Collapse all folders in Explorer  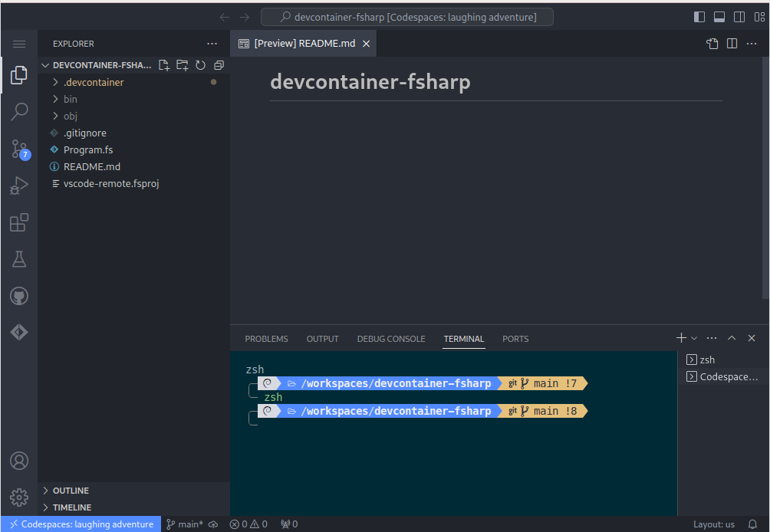tap(219, 65)
